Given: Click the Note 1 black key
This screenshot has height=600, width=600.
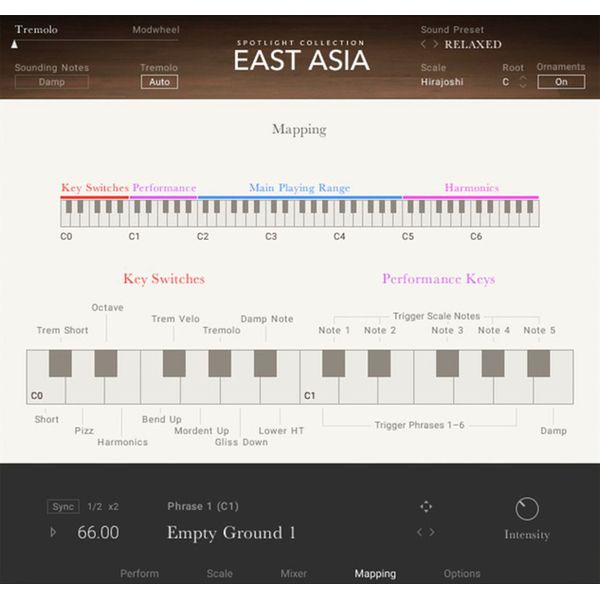Looking at the screenshot, I should point(334,363).
